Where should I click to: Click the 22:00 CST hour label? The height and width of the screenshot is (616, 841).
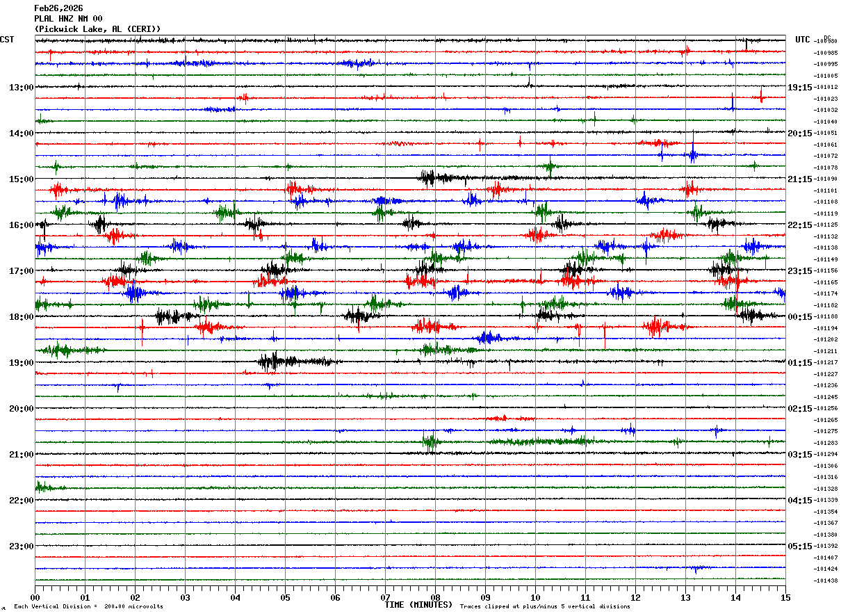(x=21, y=501)
